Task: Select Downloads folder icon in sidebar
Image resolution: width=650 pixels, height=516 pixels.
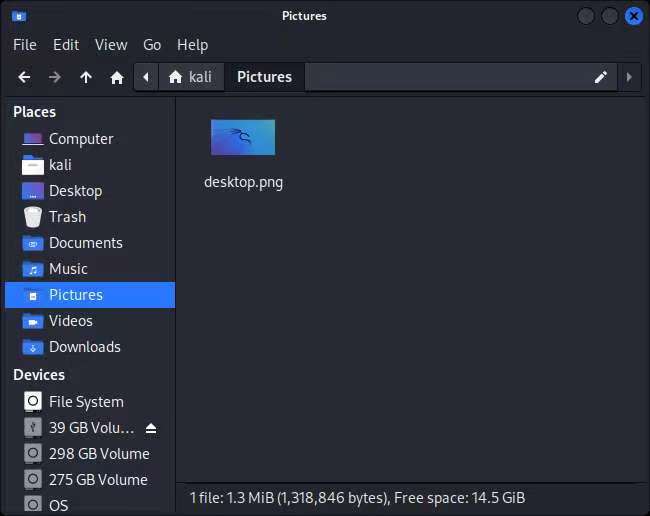Action: (x=33, y=347)
